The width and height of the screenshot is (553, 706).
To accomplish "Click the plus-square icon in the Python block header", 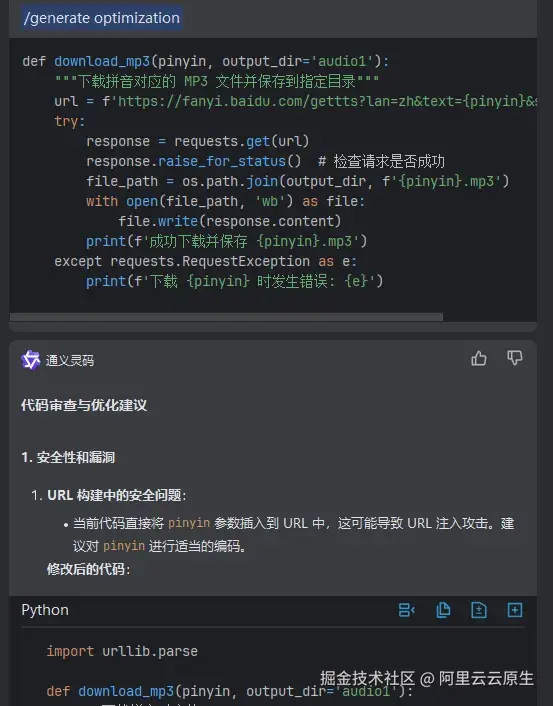I will pos(515,610).
